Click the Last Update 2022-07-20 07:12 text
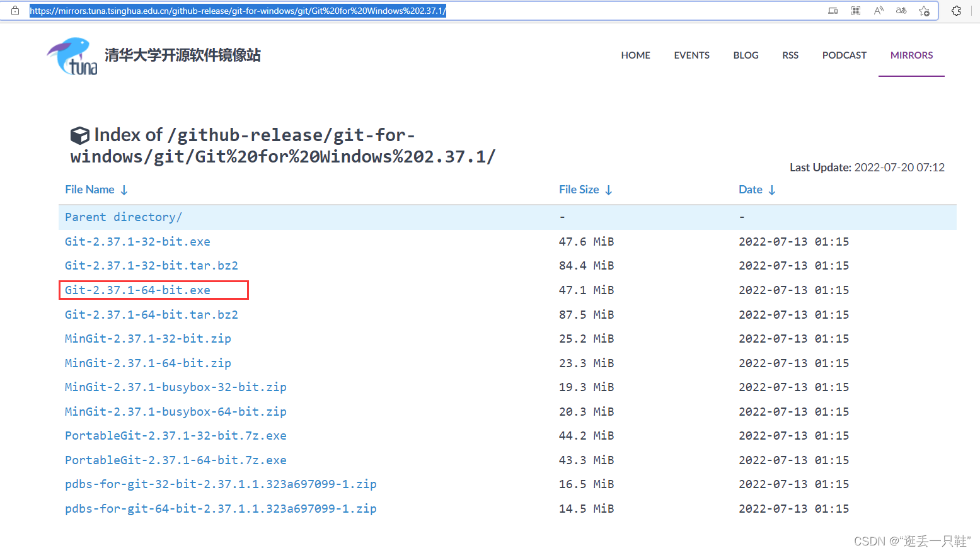980x553 pixels. (867, 168)
